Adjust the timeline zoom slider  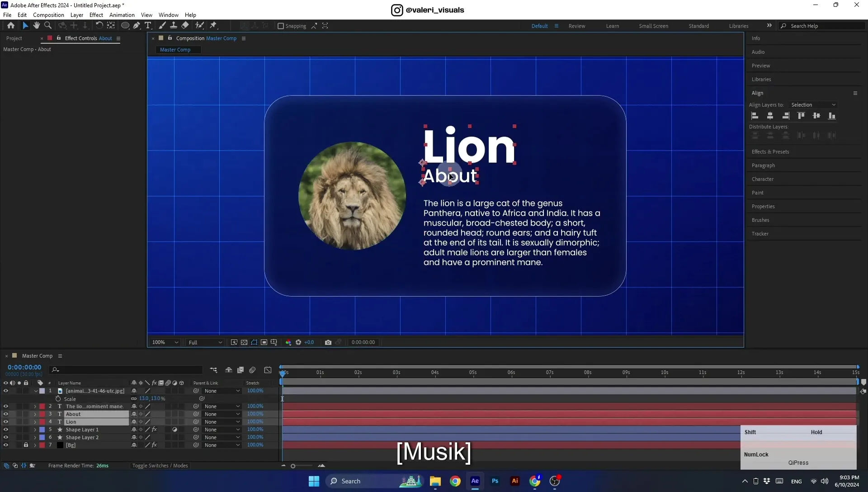coord(293,466)
